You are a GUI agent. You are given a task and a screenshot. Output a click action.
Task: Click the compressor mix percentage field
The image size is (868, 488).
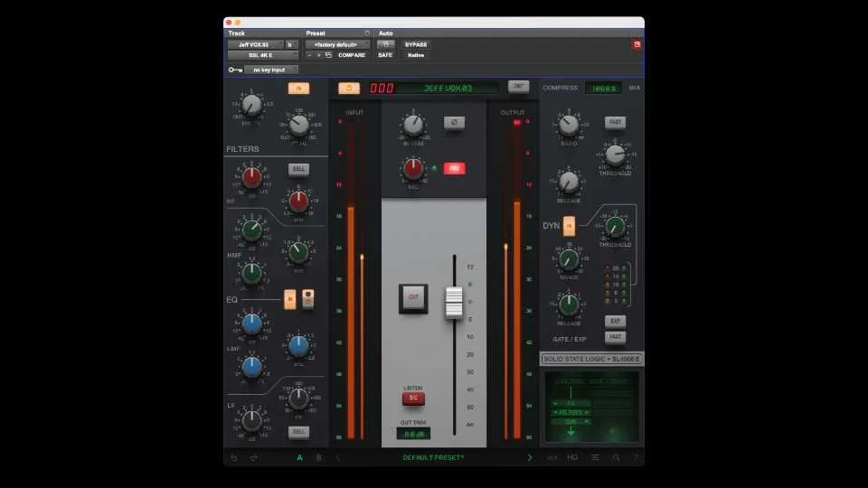pos(603,88)
